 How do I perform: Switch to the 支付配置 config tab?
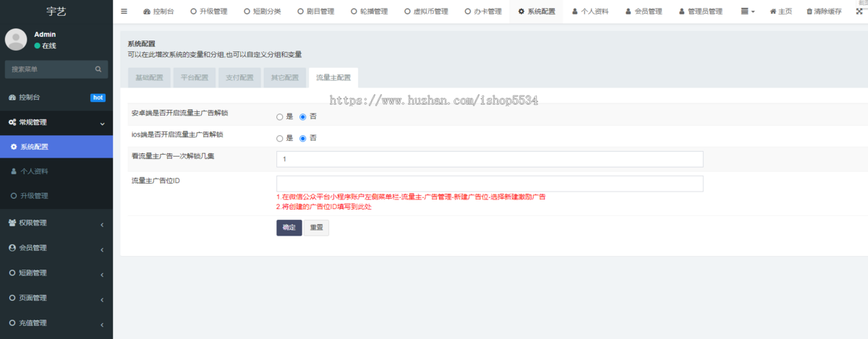pyautogui.click(x=239, y=78)
